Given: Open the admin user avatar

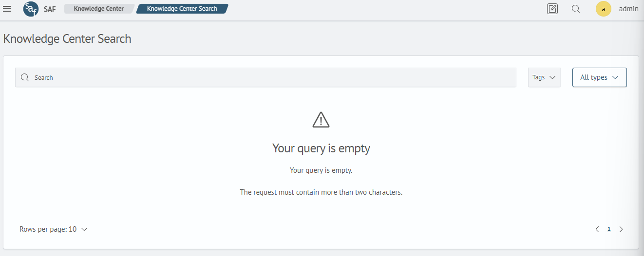Looking at the screenshot, I should pos(604,9).
